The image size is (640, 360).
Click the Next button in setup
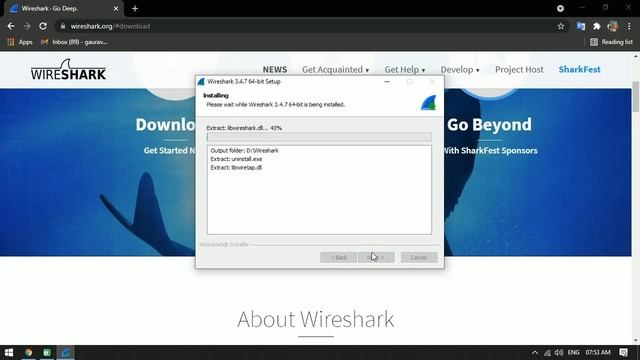[x=376, y=257]
